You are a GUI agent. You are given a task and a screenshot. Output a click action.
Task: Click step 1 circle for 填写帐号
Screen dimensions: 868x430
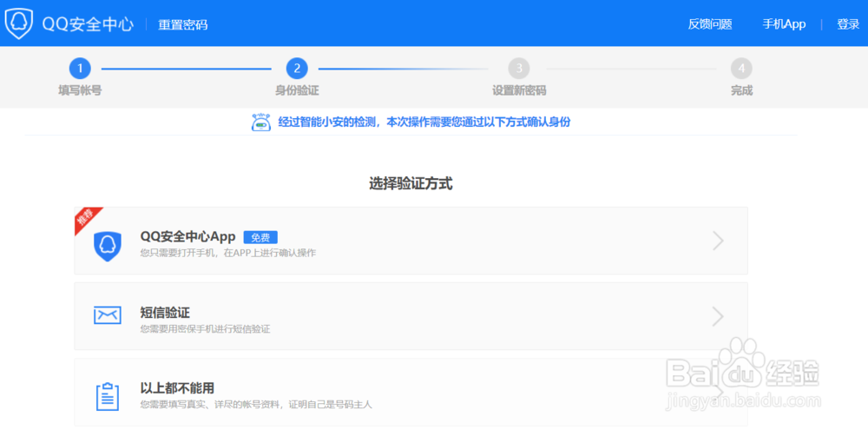point(80,69)
